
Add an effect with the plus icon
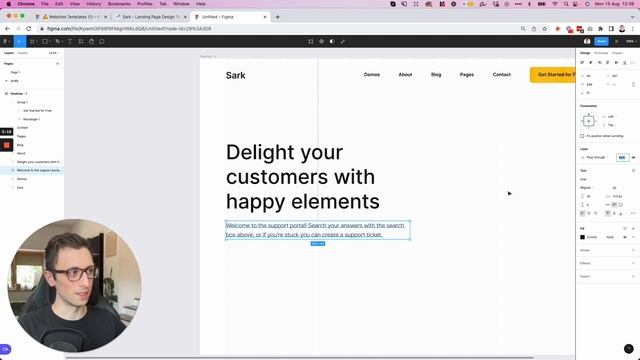click(633, 263)
